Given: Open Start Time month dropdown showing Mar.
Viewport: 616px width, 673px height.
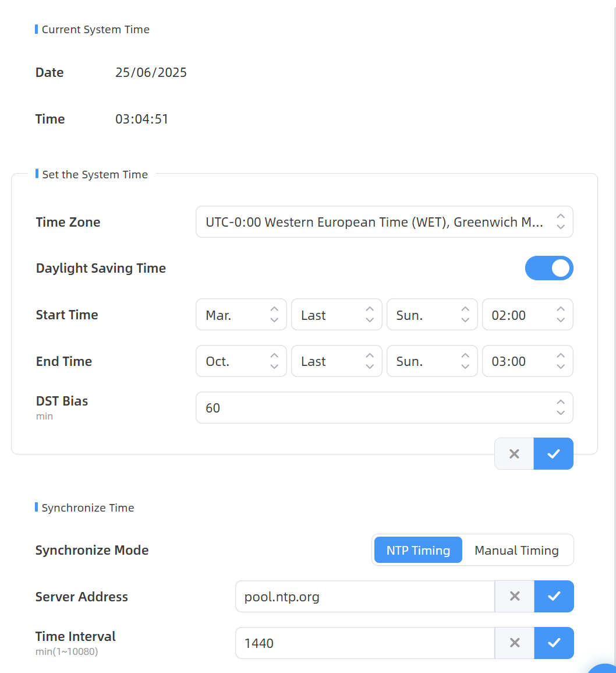Looking at the screenshot, I should pyautogui.click(x=241, y=315).
